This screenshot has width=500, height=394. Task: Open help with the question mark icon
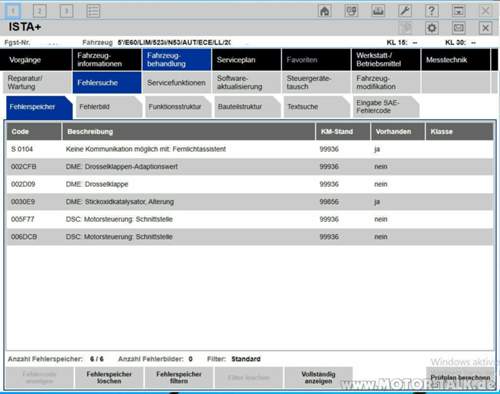pyautogui.click(x=432, y=11)
